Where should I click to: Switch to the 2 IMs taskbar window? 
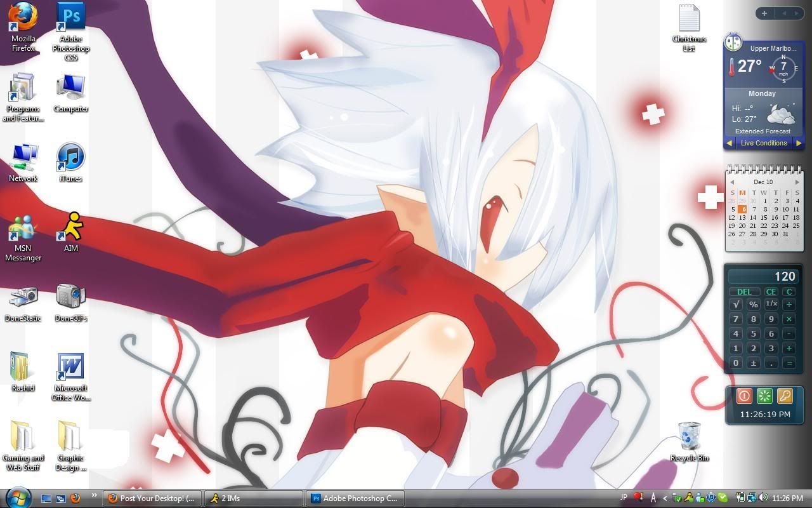coord(253,498)
